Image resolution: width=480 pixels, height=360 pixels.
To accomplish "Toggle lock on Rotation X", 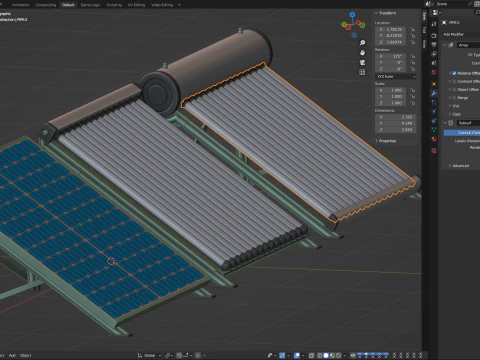I will [413, 56].
